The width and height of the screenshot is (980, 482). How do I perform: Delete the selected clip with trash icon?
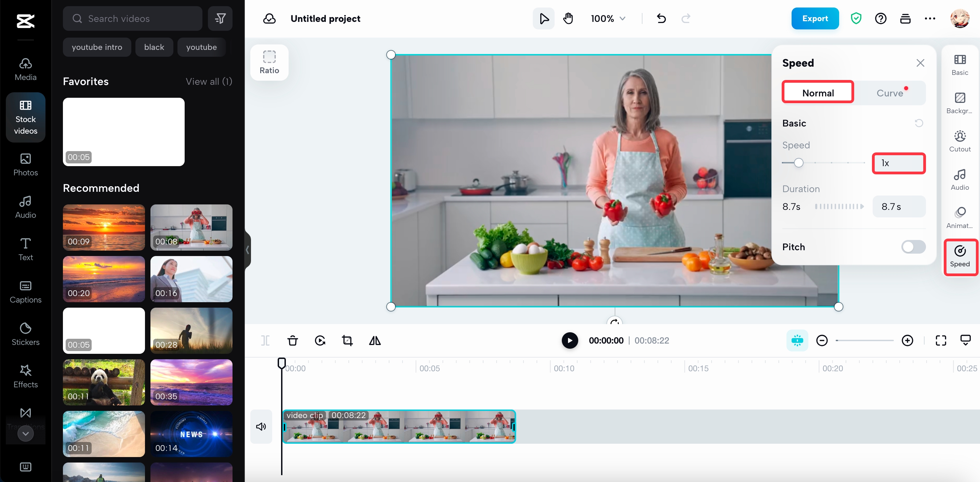[293, 340]
